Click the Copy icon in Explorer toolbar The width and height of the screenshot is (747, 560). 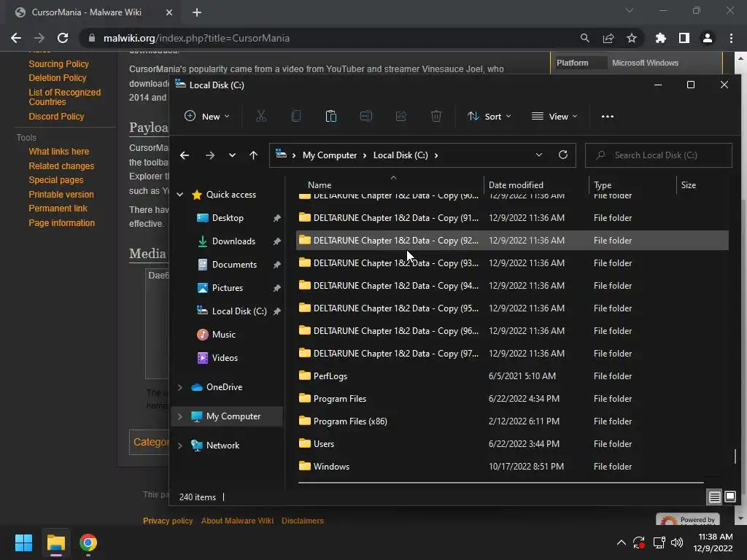[296, 116]
